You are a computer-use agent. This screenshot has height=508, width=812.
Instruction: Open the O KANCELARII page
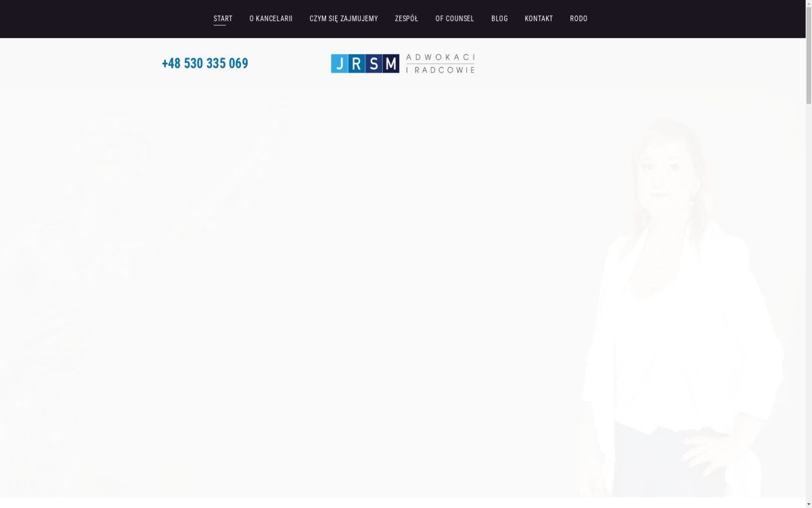[x=271, y=18]
